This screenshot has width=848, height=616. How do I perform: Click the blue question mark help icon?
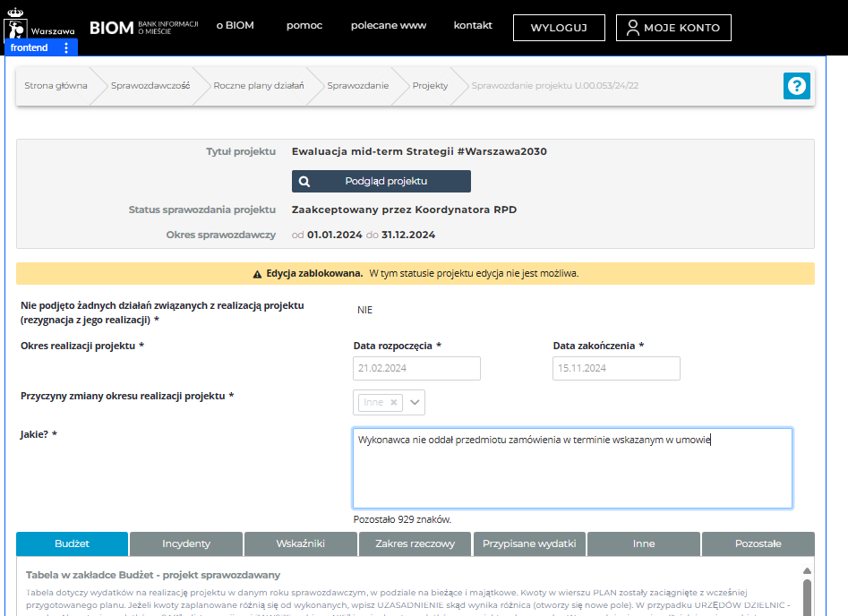(x=796, y=86)
